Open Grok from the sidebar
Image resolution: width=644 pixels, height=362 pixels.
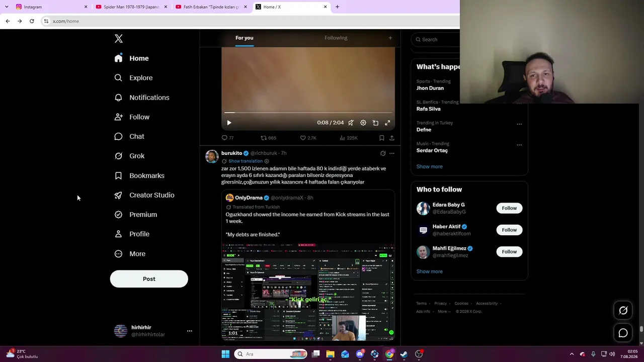coord(130,156)
